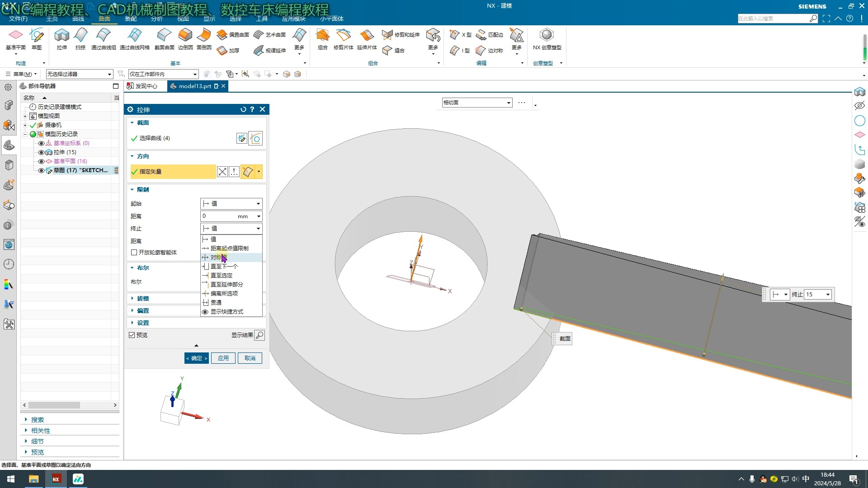Screen dimensions: 868x488
Task: Click the 显示结果 magnifier icon
Action: pyautogui.click(x=259, y=335)
